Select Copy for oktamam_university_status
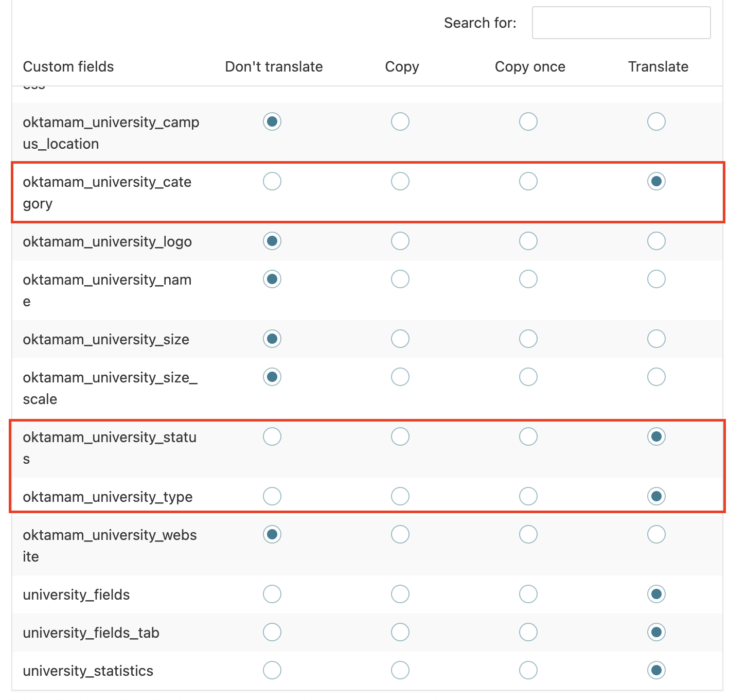 pyautogui.click(x=400, y=437)
